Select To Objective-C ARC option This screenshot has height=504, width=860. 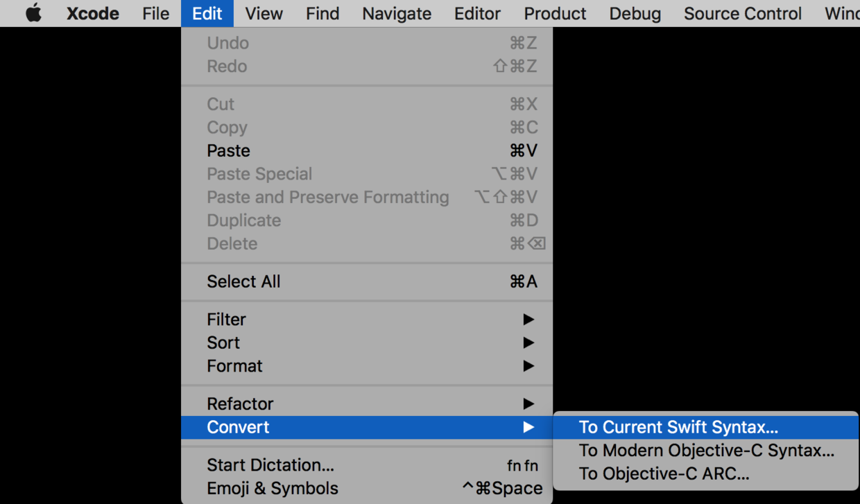coord(664,474)
